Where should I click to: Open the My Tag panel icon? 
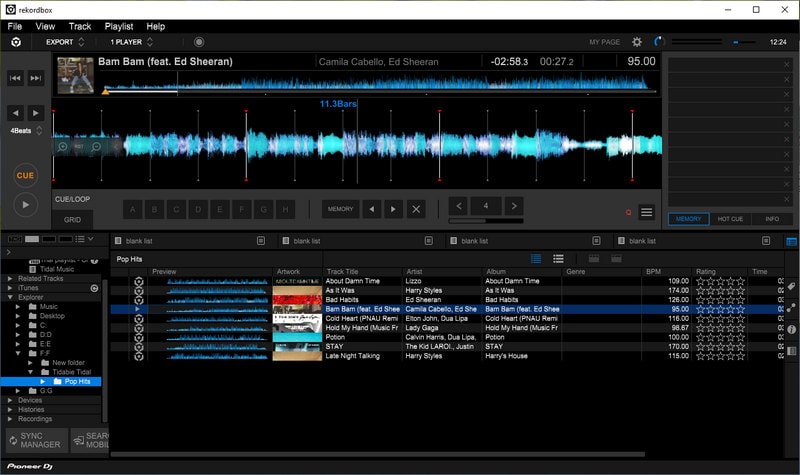[x=791, y=287]
